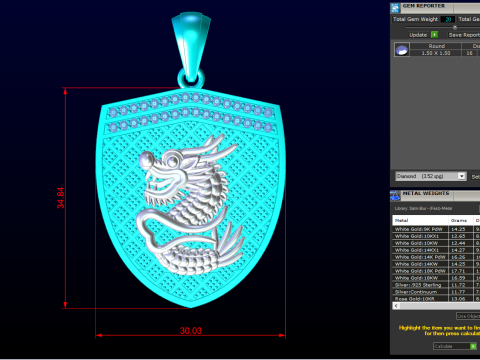This screenshot has width=480, height=360.
Task: Click the 12.65 grams cell
Action: [461, 236]
